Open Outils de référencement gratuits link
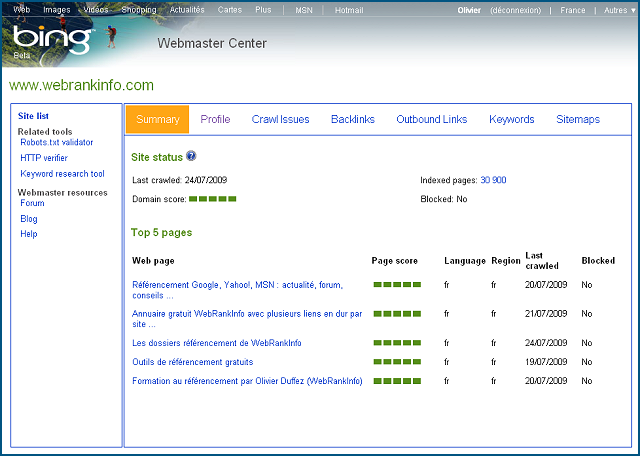The width and height of the screenshot is (640, 456). (193, 362)
